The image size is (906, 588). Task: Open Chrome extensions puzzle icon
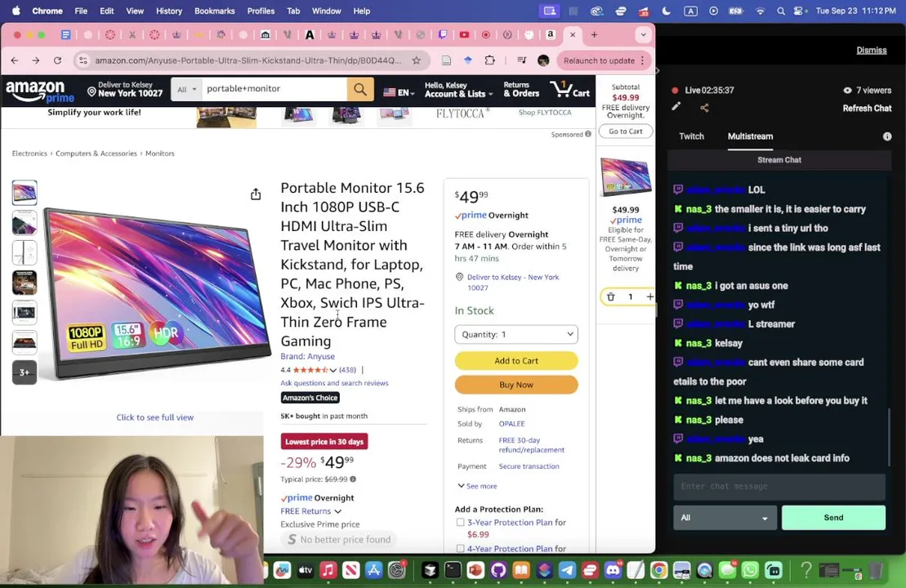pos(490,60)
